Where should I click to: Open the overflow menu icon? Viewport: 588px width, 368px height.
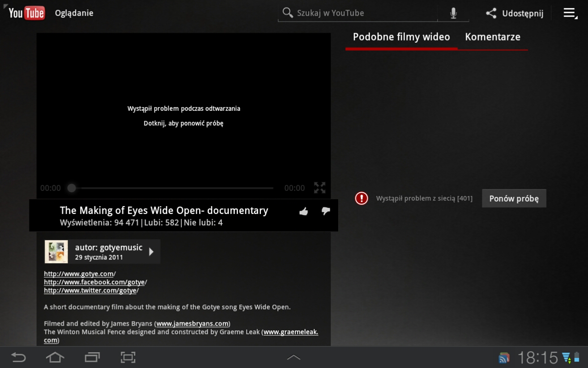pos(571,13)
